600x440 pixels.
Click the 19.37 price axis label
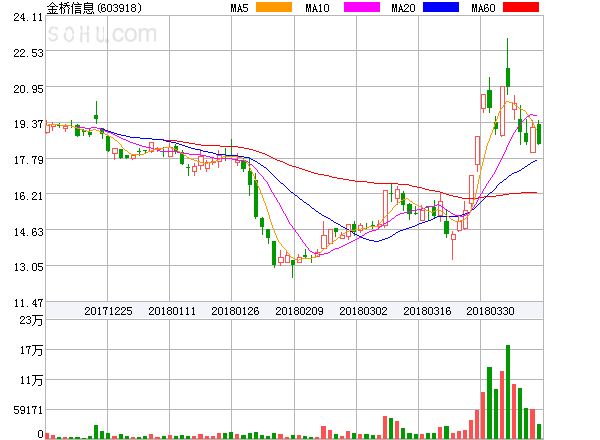pos(28,124)
